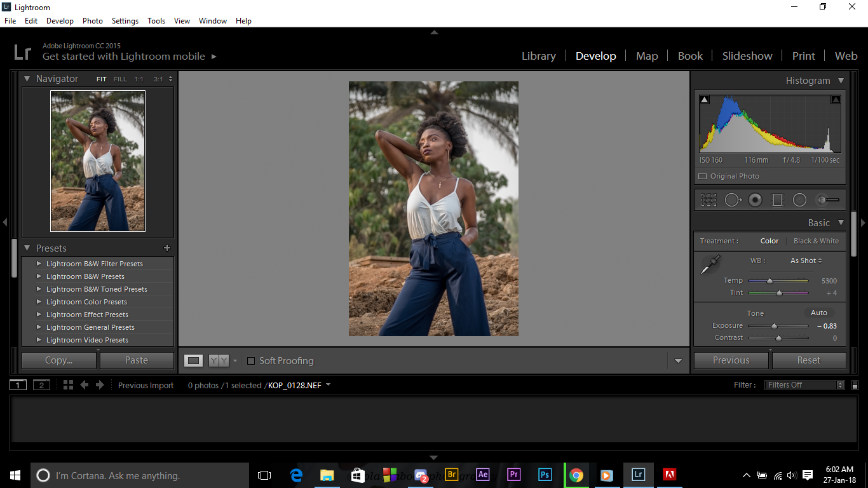Set Navigator zoom to 3:1
This screenshot has height=488, width=868.
(x=158, y=79)
